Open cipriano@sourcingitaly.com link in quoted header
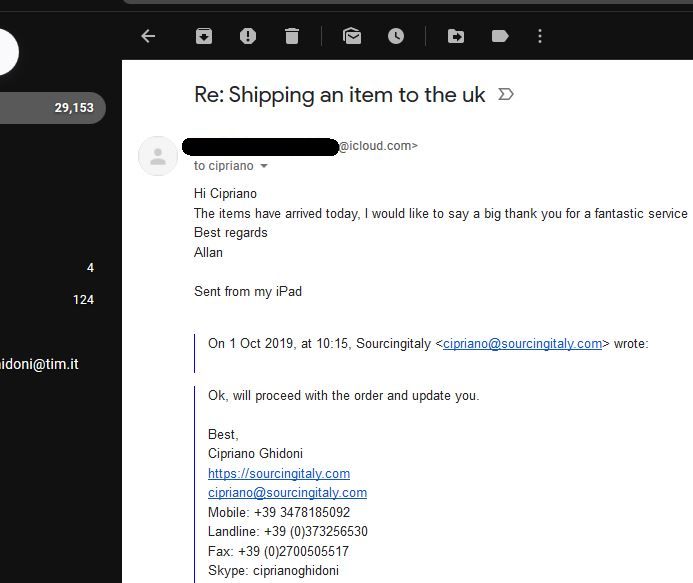The width and height of the screenshot is (693, 583). point(522,344)
